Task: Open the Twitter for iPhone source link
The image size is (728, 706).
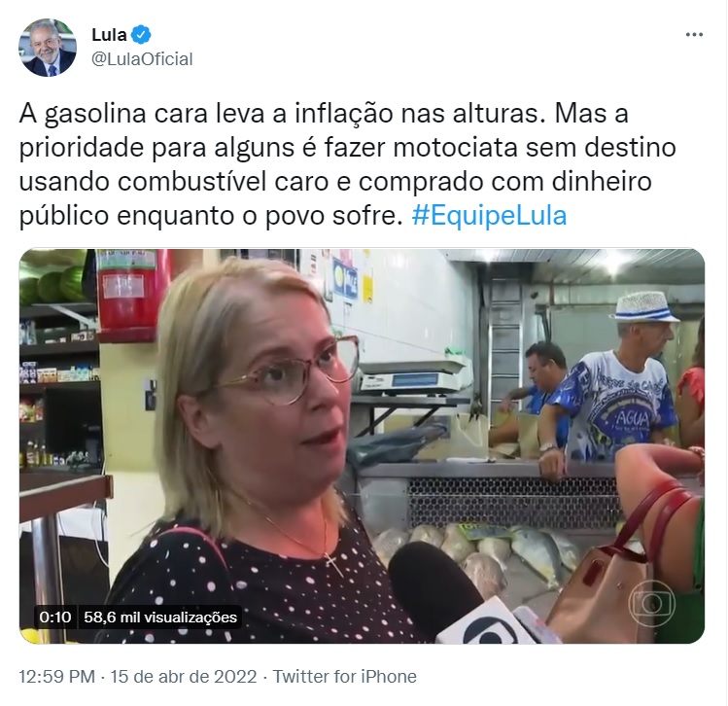Action: (344, 676)
